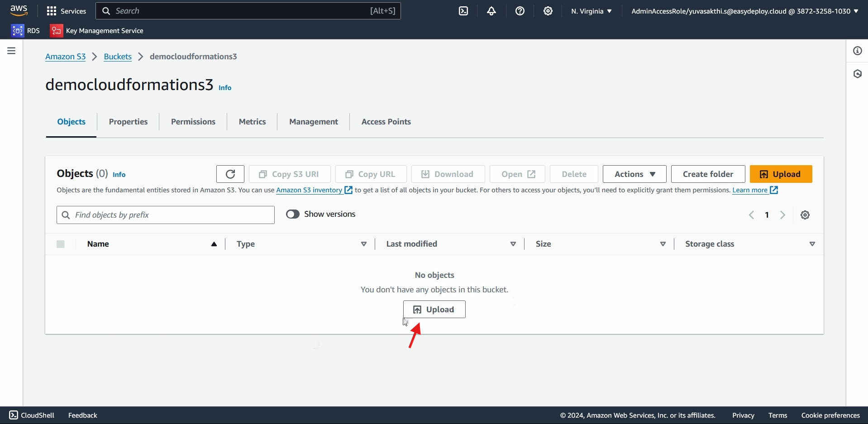
Task: Sort by the Size column arrow
Action: (663, 244)
